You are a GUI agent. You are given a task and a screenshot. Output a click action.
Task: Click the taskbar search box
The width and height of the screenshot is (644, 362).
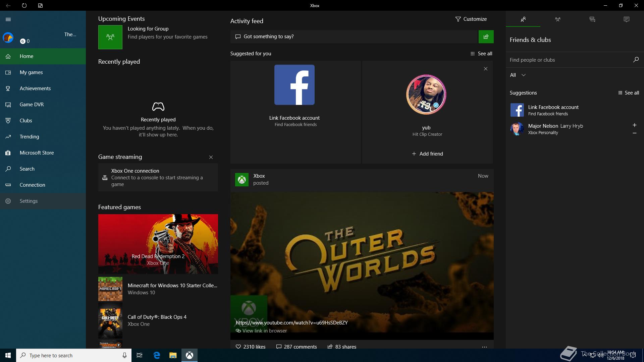tap(73, 355)
